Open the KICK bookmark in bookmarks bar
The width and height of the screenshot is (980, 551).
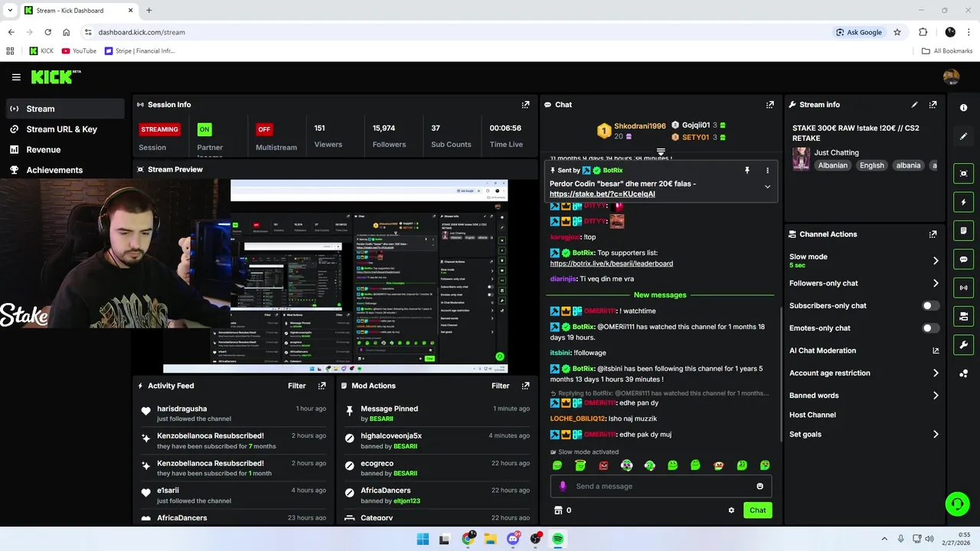41,51
